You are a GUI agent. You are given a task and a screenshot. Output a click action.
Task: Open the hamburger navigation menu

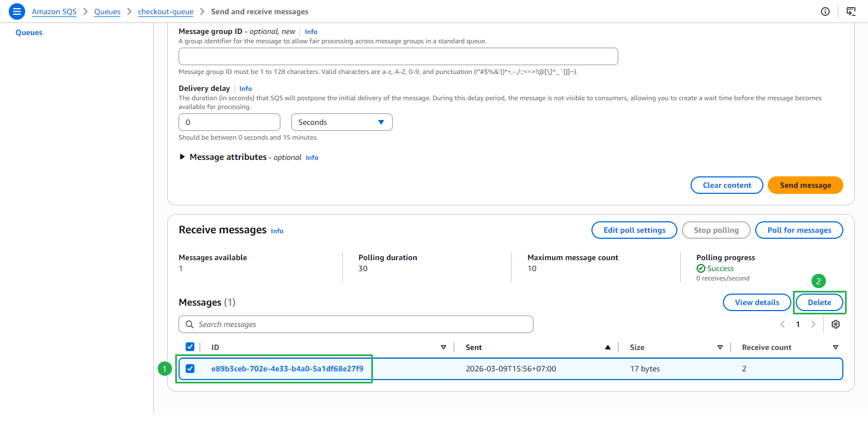tap(17, 11)
